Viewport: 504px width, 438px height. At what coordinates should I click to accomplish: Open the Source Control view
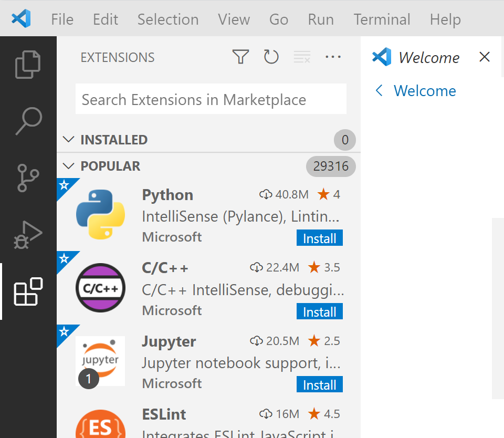28,178
